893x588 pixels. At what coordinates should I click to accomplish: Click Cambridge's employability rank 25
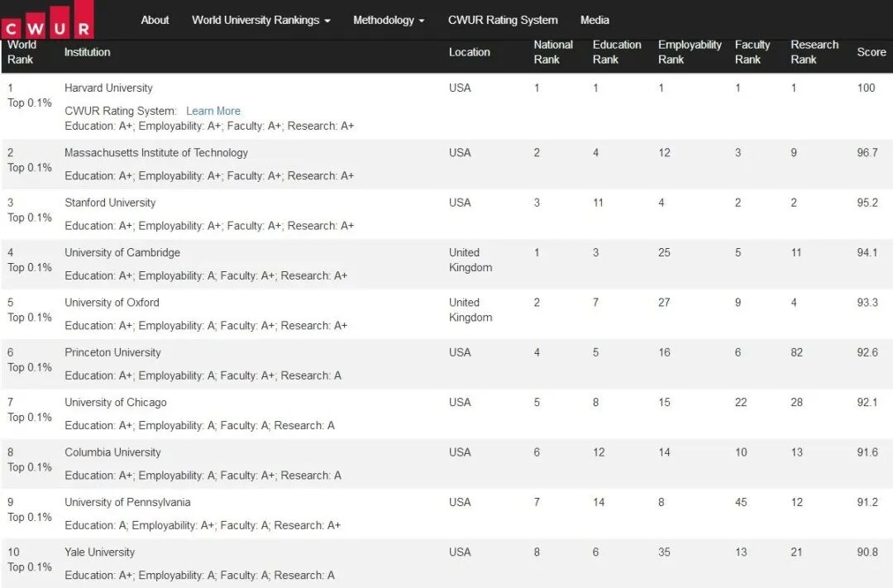664,252
